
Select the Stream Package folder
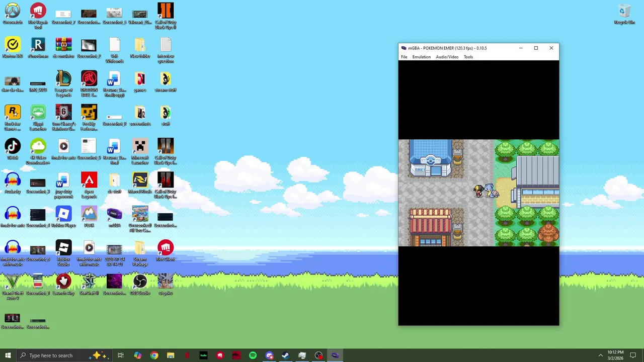click(140, 253)
